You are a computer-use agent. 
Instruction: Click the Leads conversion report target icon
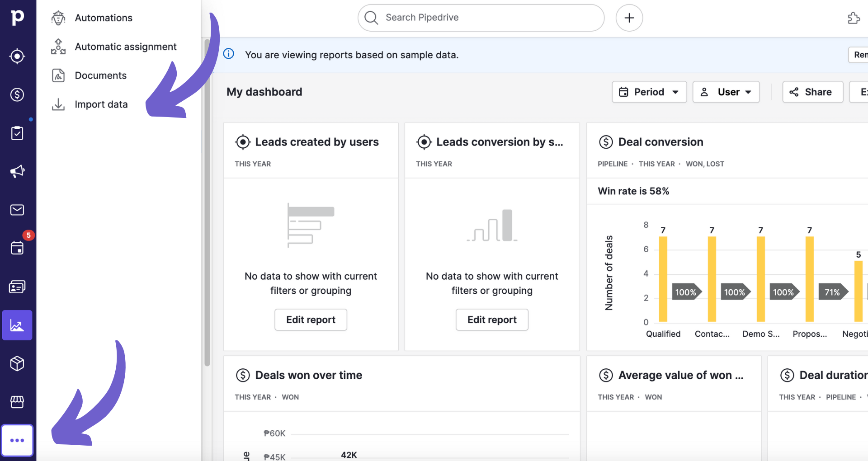click(424, 142)
